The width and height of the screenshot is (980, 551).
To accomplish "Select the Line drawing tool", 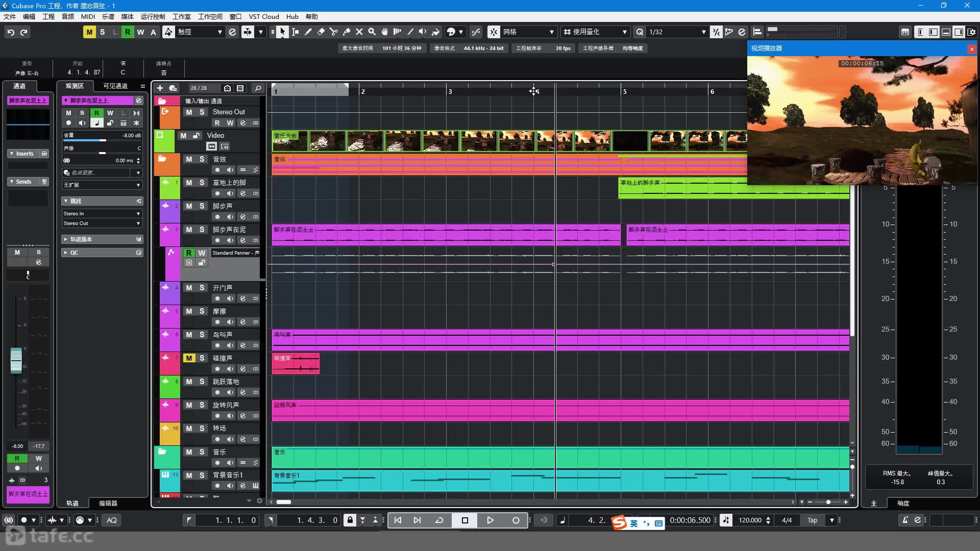I will pos(410,32).
